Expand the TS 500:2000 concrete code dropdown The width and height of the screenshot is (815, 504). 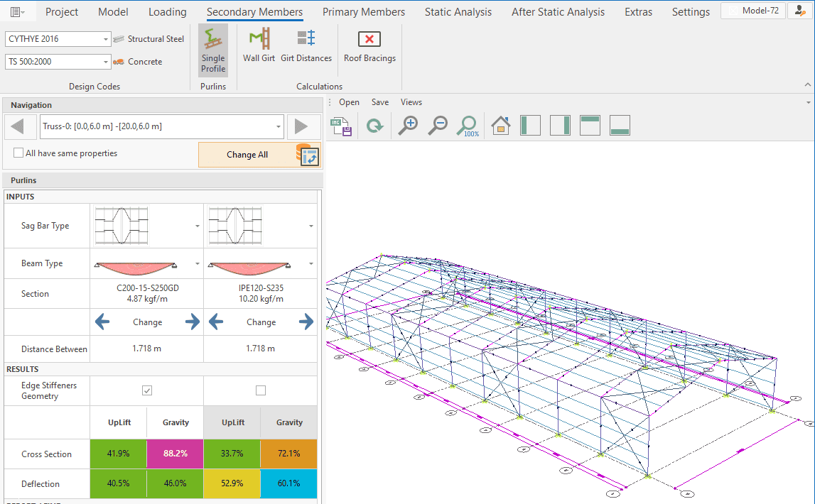[x=106, y=62]
